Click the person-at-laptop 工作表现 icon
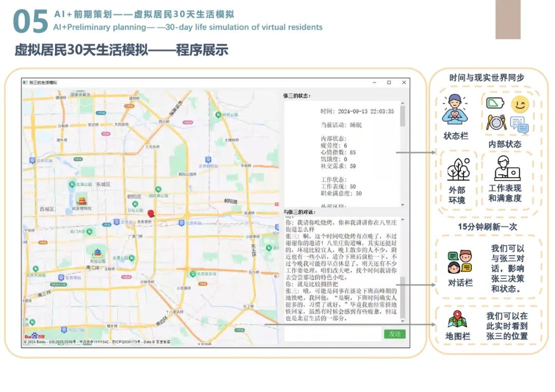The image size is (555, 392). pyautogui.click(x=507, y=170)
